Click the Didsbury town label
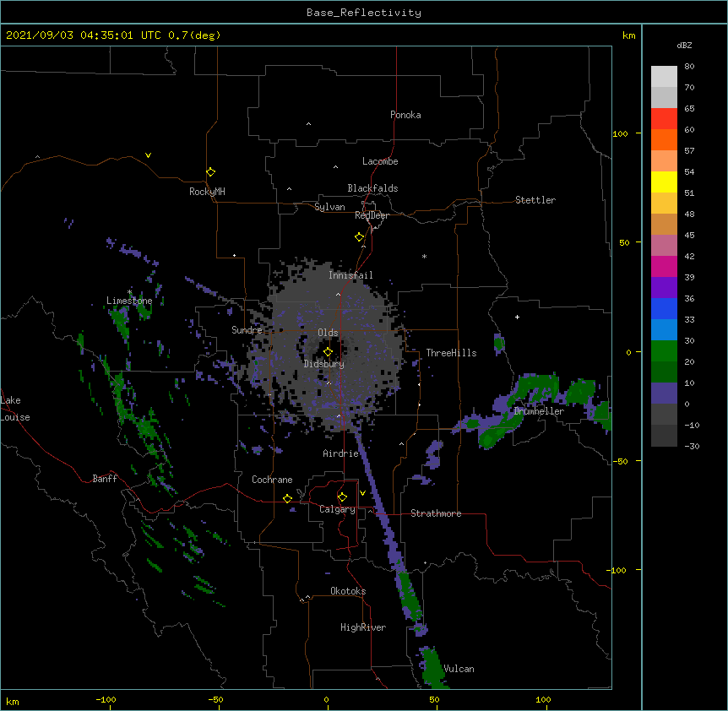The image size is (728, 711). 324,364
